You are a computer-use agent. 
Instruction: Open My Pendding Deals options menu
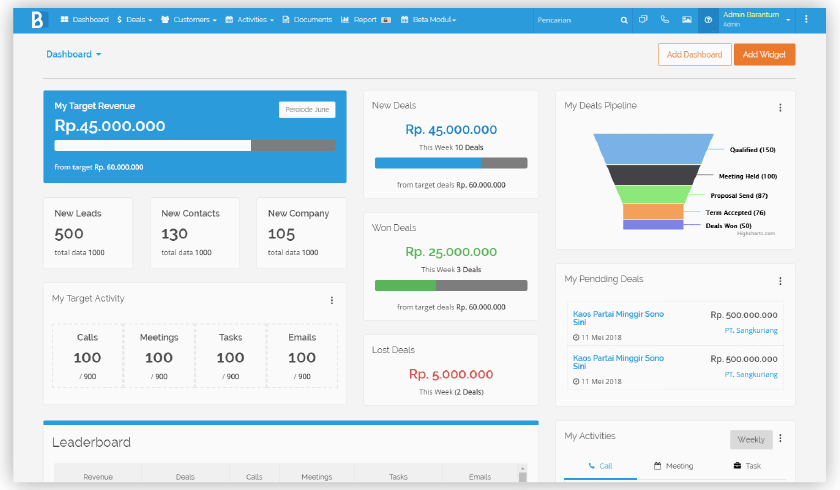[x=780, y=281]
